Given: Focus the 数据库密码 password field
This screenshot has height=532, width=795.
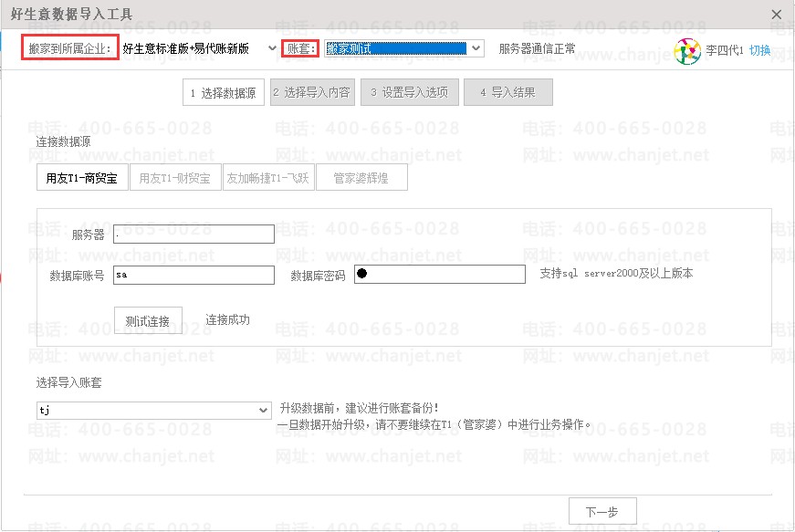Looking at the screenshot, I should pyautogui.click(x=440, y=274).
